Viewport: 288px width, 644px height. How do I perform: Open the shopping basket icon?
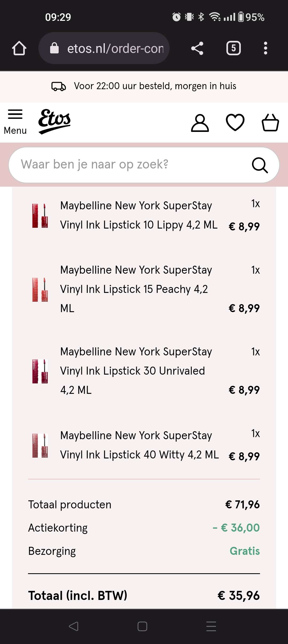point(270,123)
